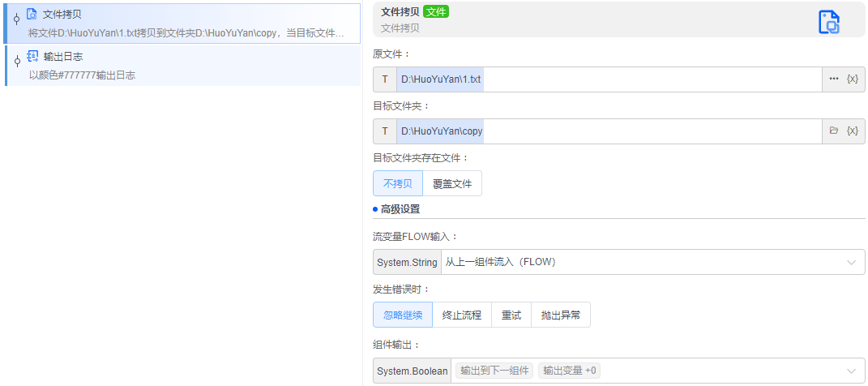Click the 以颜色#777777输出日志 description text
The width and height of the screenshot is (868, 386).
tap(82, 75)
